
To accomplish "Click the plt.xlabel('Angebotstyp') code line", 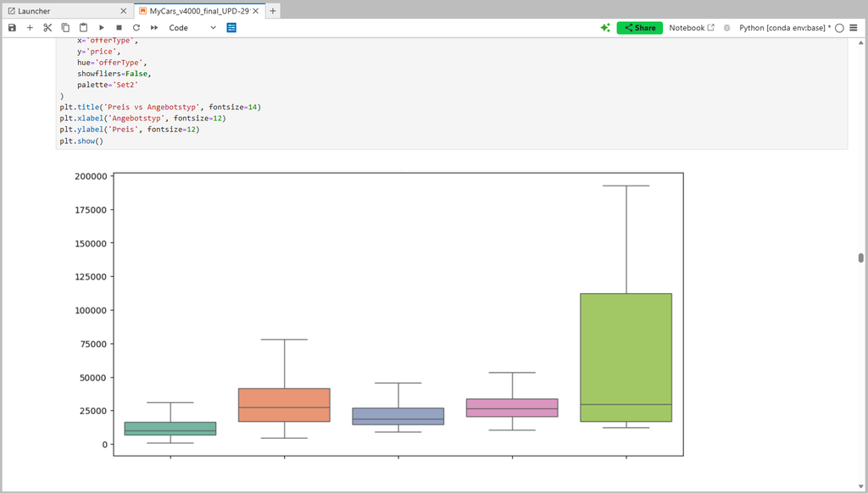I will [x=142, y=119].
